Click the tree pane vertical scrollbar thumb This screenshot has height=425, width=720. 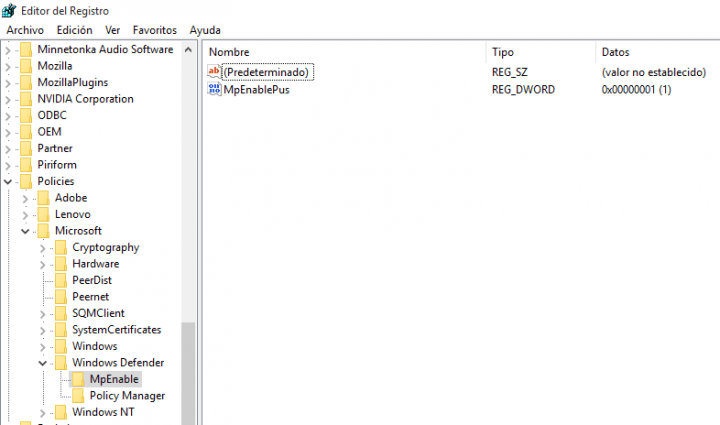pyautogui.click(x=188, y=373)
